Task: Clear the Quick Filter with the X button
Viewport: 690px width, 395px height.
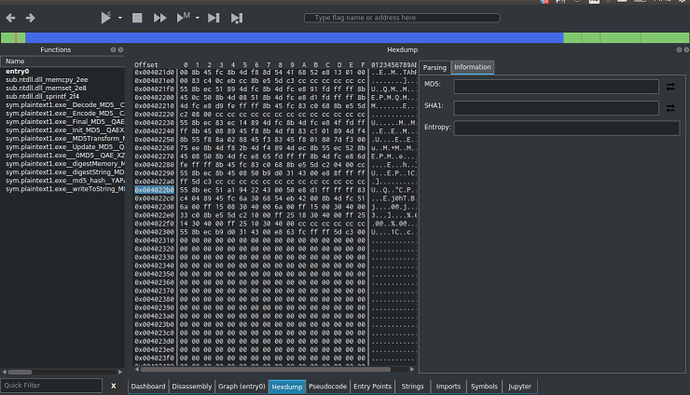Action: (x=114, y=386)
